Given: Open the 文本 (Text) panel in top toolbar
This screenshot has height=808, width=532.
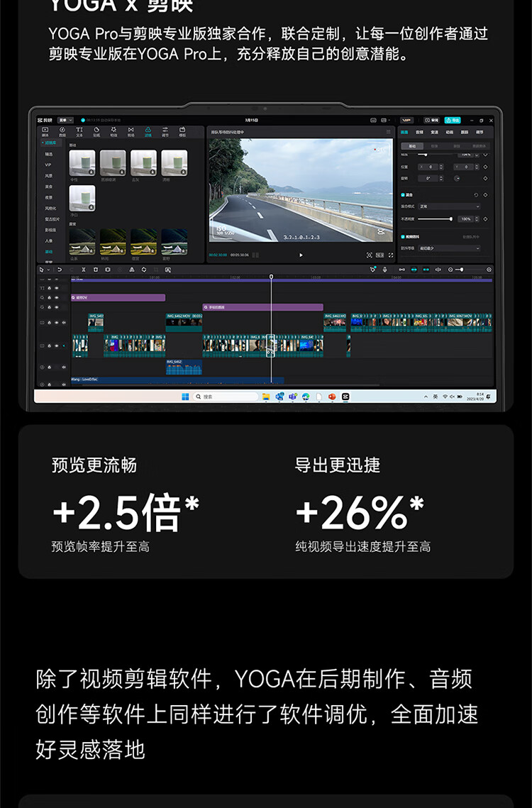Looking at the screenshot, I should coord(79,131).
